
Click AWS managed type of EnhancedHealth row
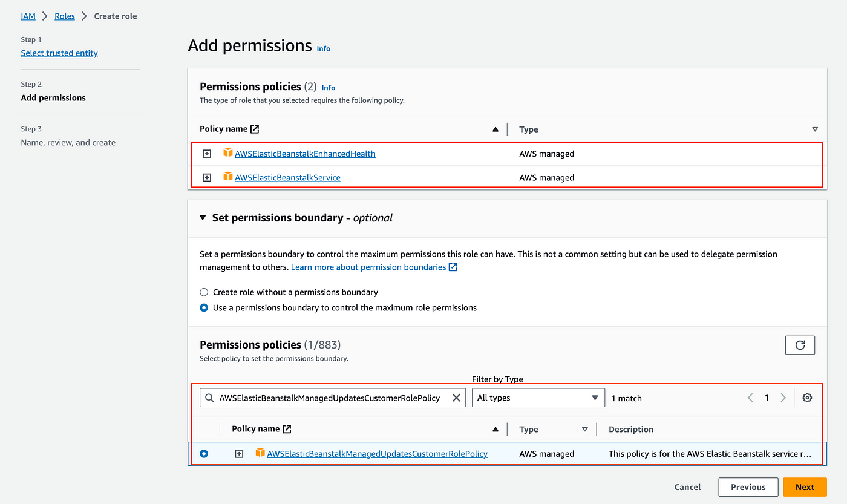(547, 154)
